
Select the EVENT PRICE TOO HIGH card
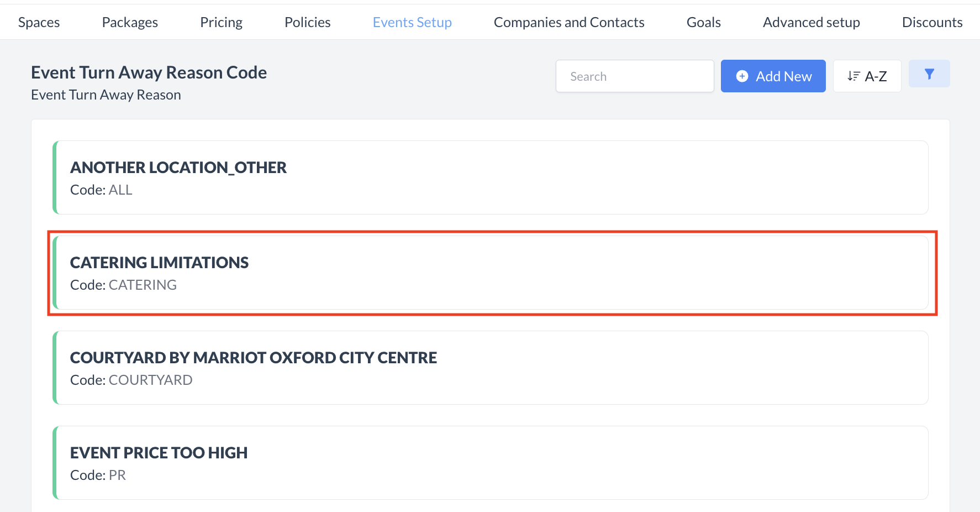491,463
